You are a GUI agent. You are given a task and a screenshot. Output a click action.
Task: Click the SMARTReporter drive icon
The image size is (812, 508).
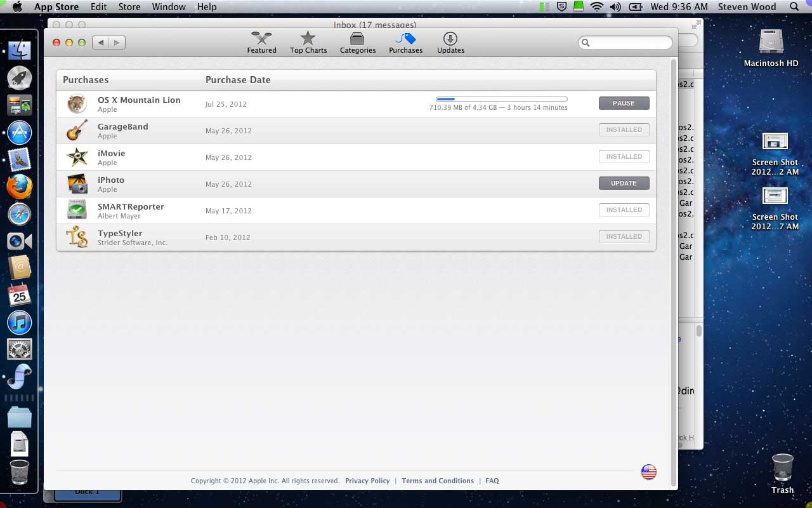(77, 210)
